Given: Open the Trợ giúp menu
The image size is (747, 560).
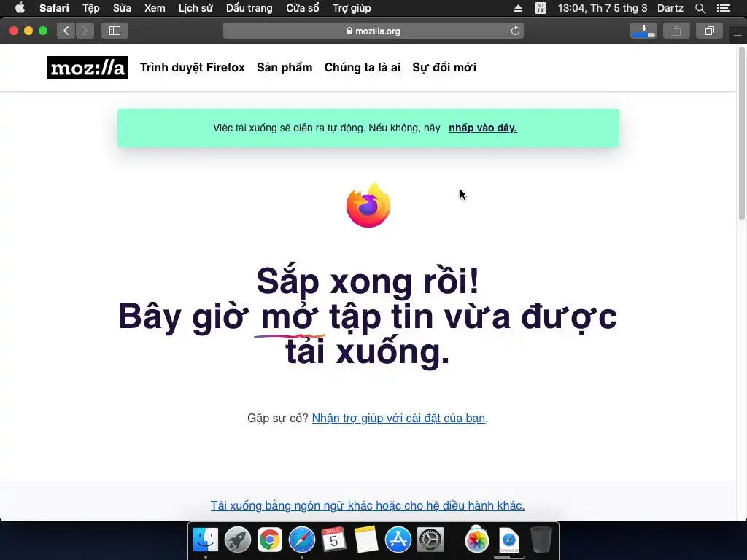Looking at the screenshot, I should tap(352, 8).
